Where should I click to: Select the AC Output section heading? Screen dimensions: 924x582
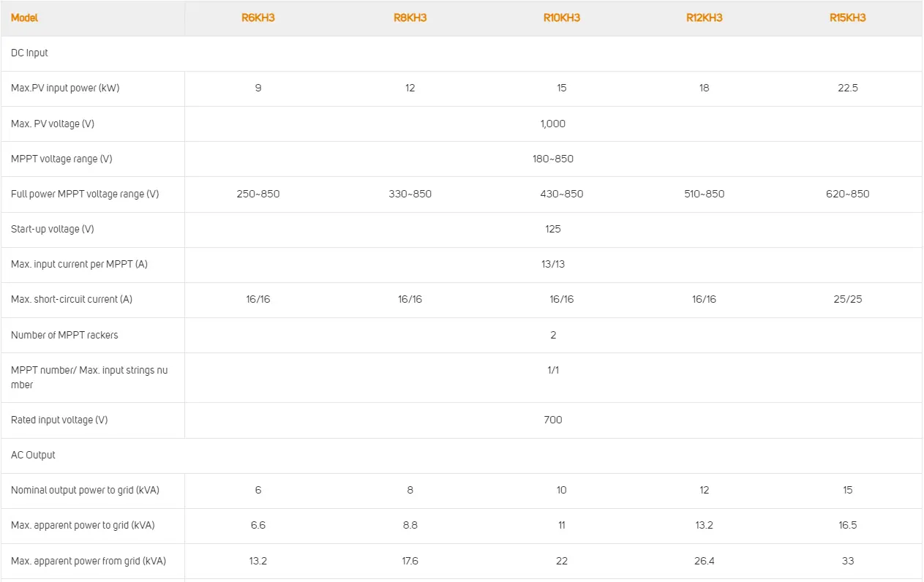33,455
